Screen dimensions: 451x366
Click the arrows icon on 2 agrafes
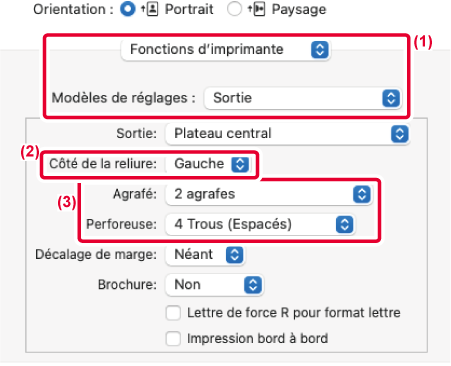coord(362,194)
